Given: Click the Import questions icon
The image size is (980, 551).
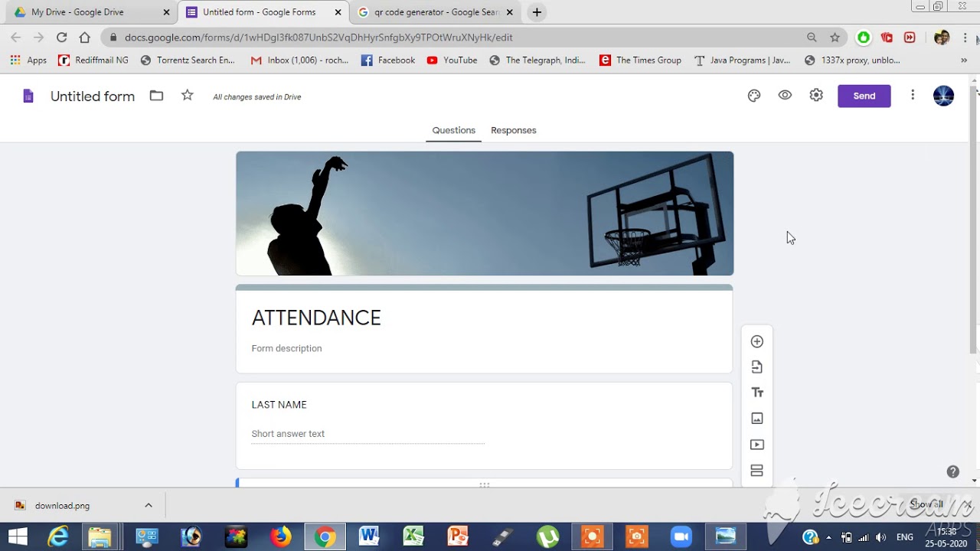Looking at the screenshot, I should [757, 367].
